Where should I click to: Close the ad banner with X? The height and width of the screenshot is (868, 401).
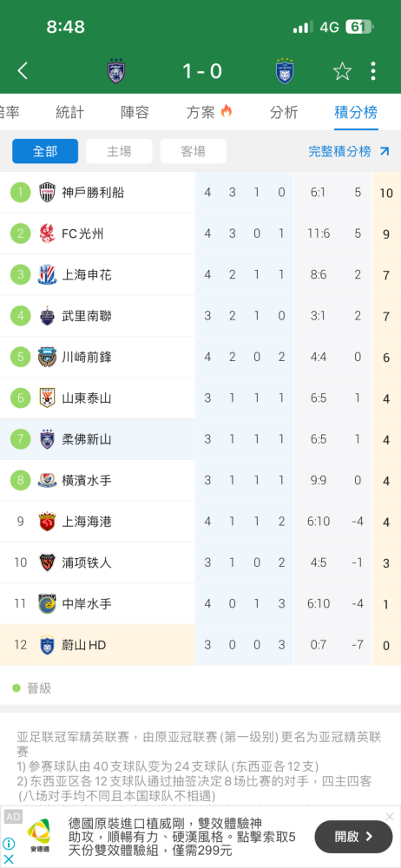(390, 817)
